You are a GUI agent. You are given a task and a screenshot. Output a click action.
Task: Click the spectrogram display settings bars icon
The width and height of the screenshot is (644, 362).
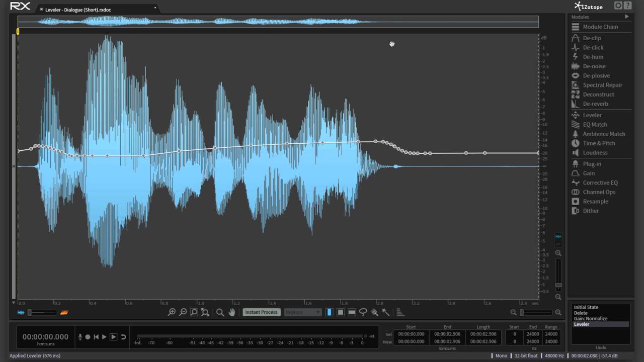[400, 312]
